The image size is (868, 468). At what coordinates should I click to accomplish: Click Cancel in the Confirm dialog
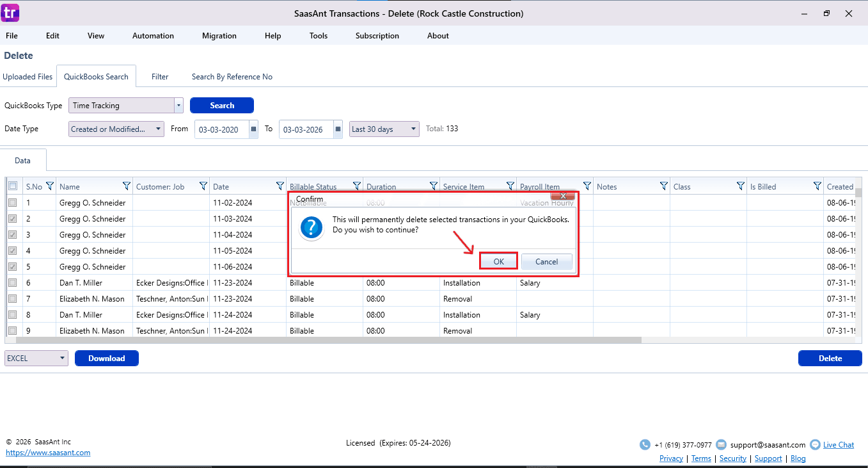coord(546,261)
